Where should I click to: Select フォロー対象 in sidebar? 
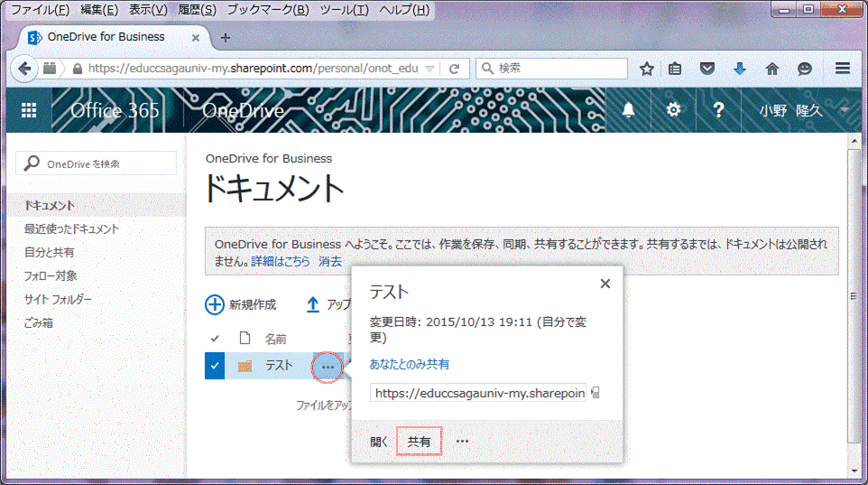coord(50,275)
